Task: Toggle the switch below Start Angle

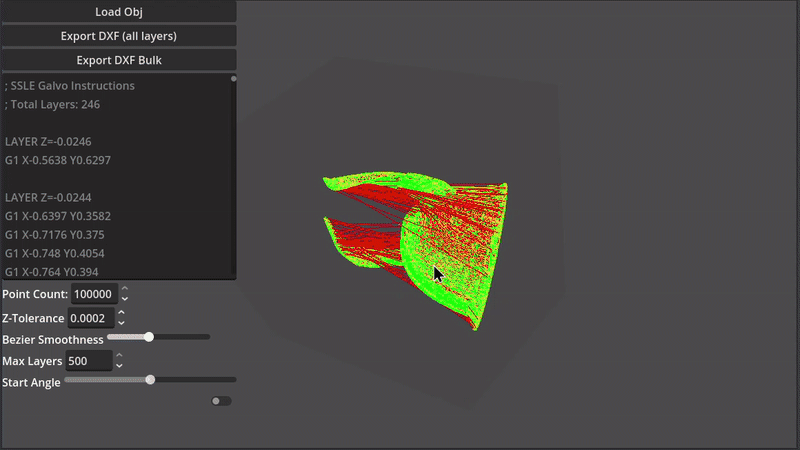Action: point(221,401)
